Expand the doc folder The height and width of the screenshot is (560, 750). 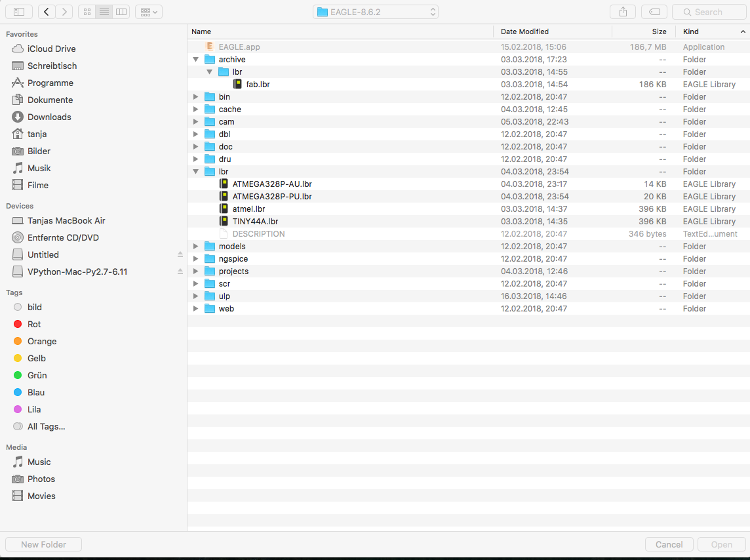click(x=195, y=146)
